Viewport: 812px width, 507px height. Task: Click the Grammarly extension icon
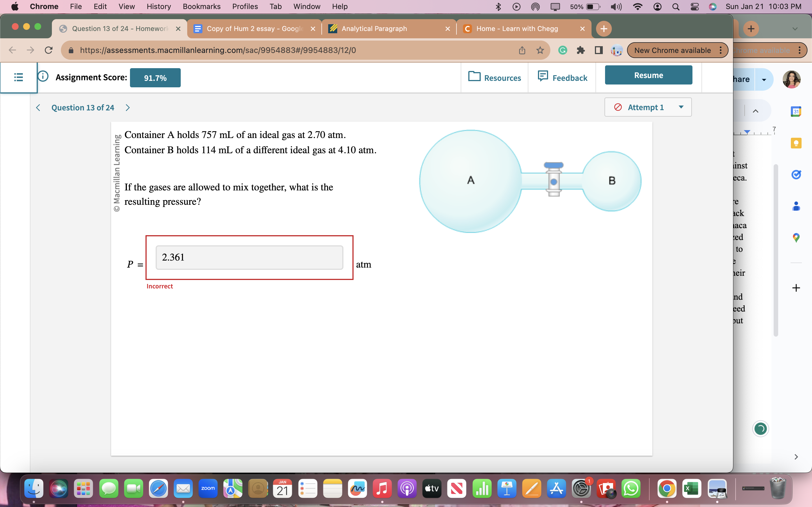click(562, 50)
